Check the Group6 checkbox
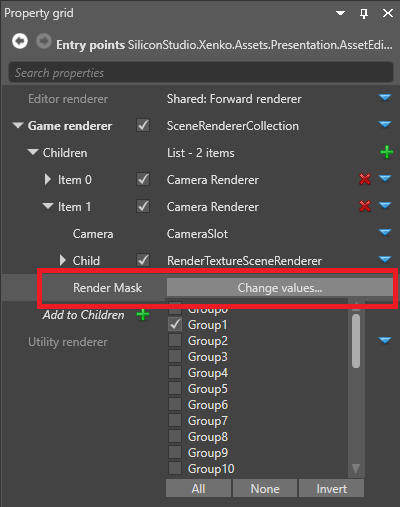 [x=175, y=404]
